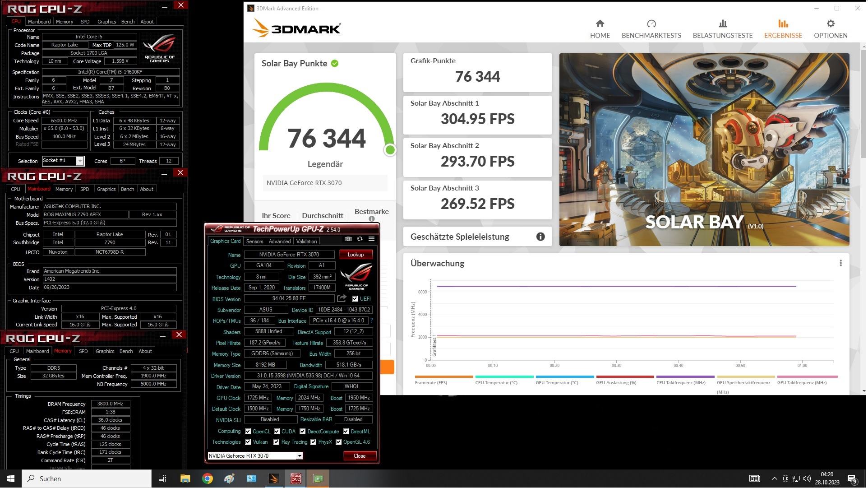Toggle CPU-Temperatur legend swatch
Image resolution: width=868 pixels, height=488 pixels.
pyautogui.click(x=505, y=377)
